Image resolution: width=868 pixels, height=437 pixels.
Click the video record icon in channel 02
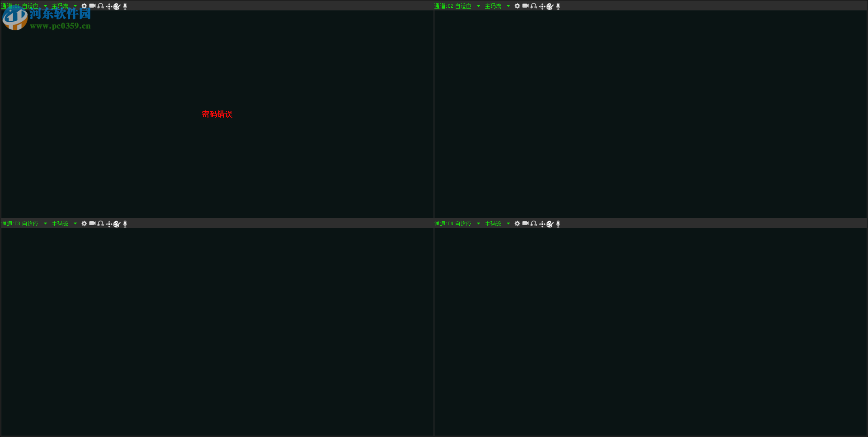coord(525,6)
